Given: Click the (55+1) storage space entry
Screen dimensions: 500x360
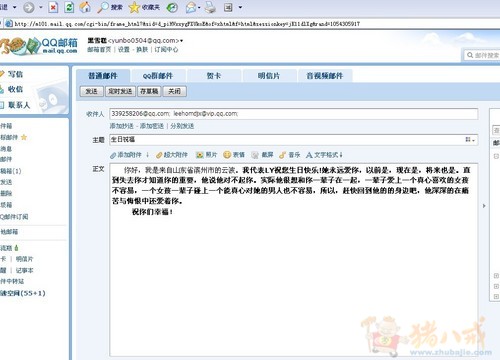Looking at the screenshot, I should pos(23,293).
